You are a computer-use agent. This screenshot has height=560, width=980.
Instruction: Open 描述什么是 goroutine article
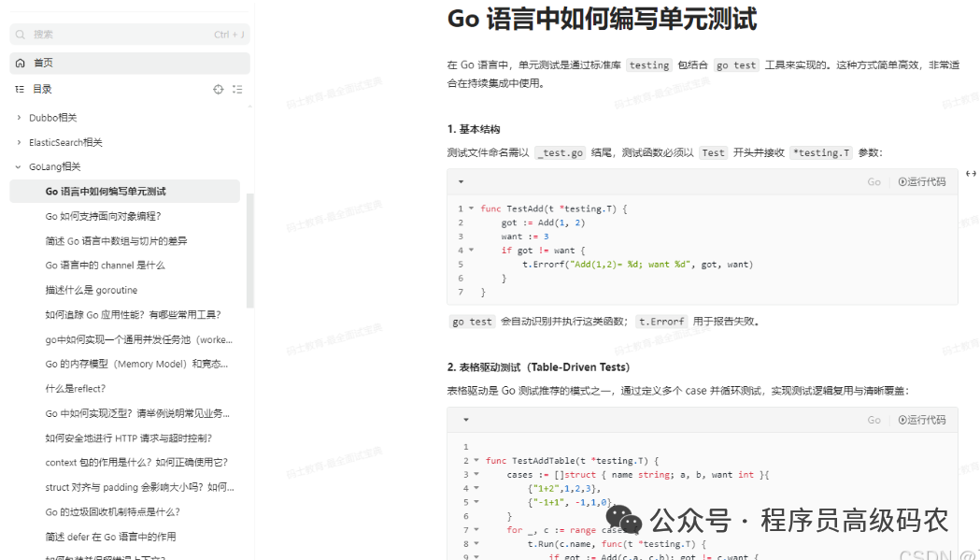(x=92, y=291)
